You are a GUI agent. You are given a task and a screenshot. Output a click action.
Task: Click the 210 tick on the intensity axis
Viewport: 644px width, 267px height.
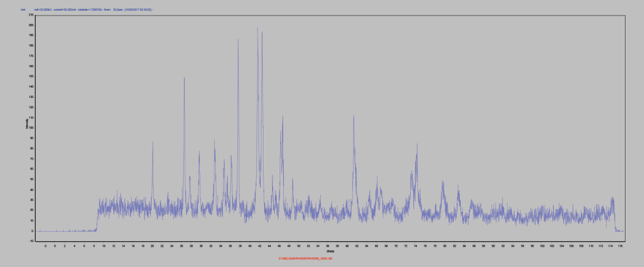click(x=31, y=15)
